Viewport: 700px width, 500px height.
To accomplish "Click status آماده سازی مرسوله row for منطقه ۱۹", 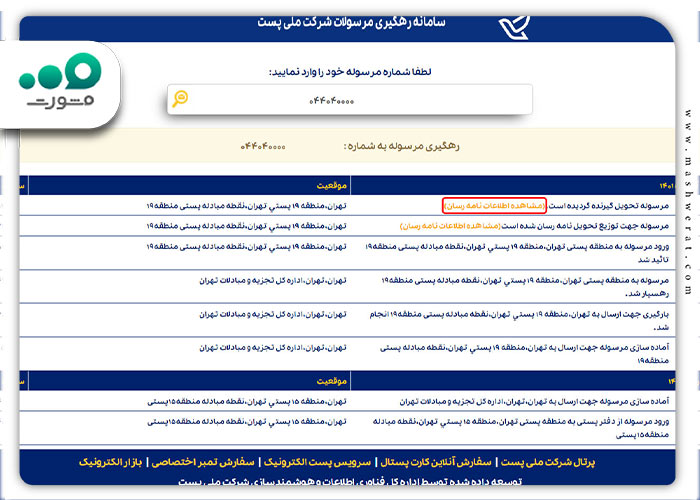I will pos(525,354).
